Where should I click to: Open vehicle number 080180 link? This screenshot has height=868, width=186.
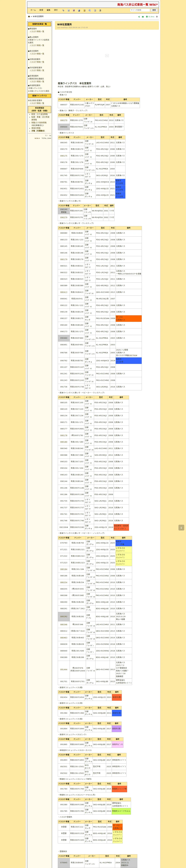pyautogui.click(x=64, y=442)
